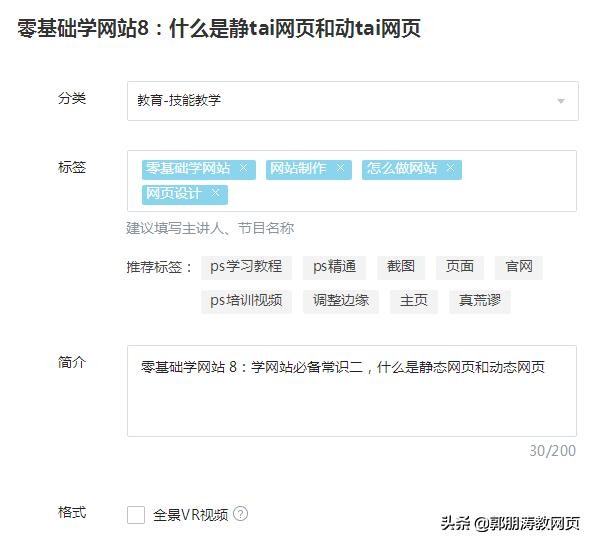Image resolution: width=593 pixels, height=544 pixels.
Task: Open help icon next to 全景VR视频
Action: coord(241,514)
